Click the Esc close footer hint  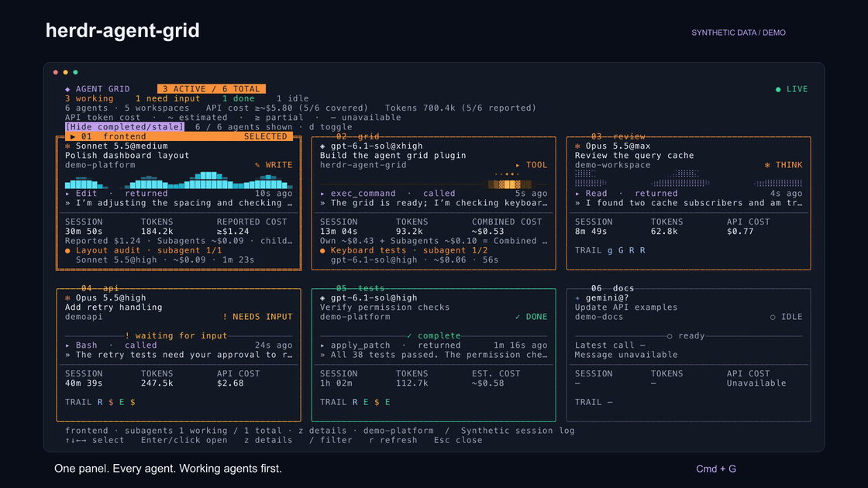pyautogui.click(x=458, y=441)
